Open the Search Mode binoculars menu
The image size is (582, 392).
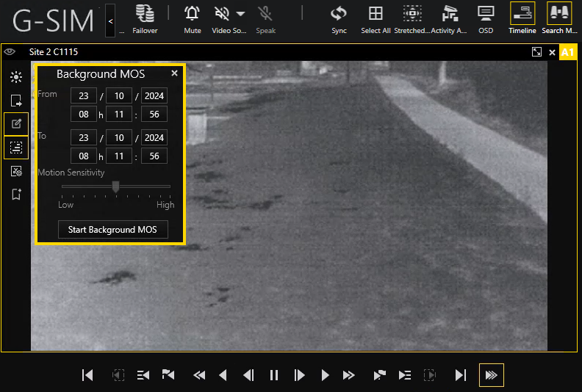[561, 14]
